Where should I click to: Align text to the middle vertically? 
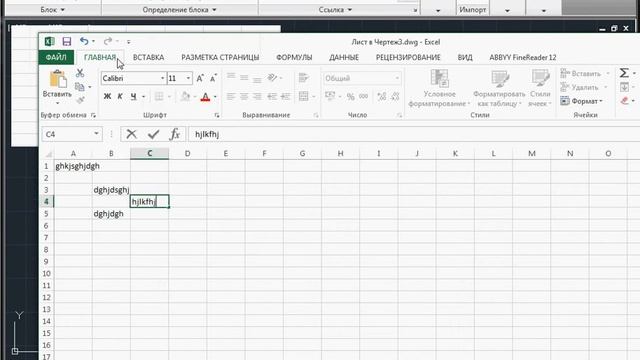pyautogui.click(x=244, y=78)
